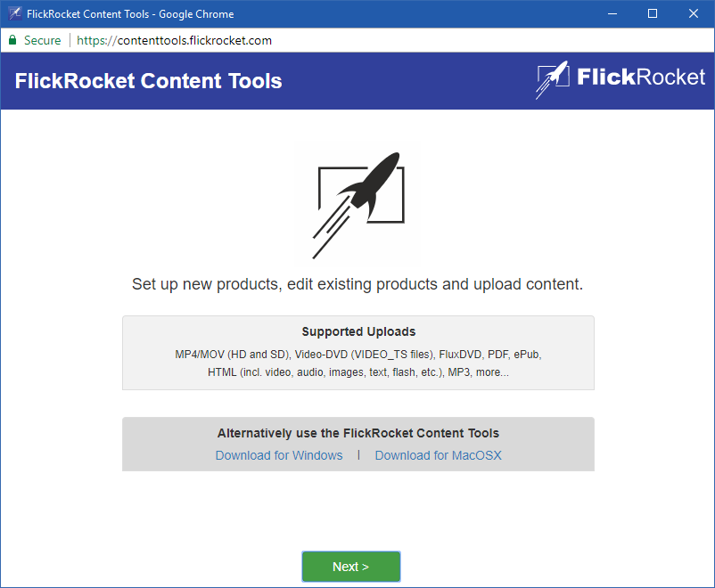The height and width of the screenshot is (588, 715).
Task: Click the page favicon in title bar
Action: (14, 13)
